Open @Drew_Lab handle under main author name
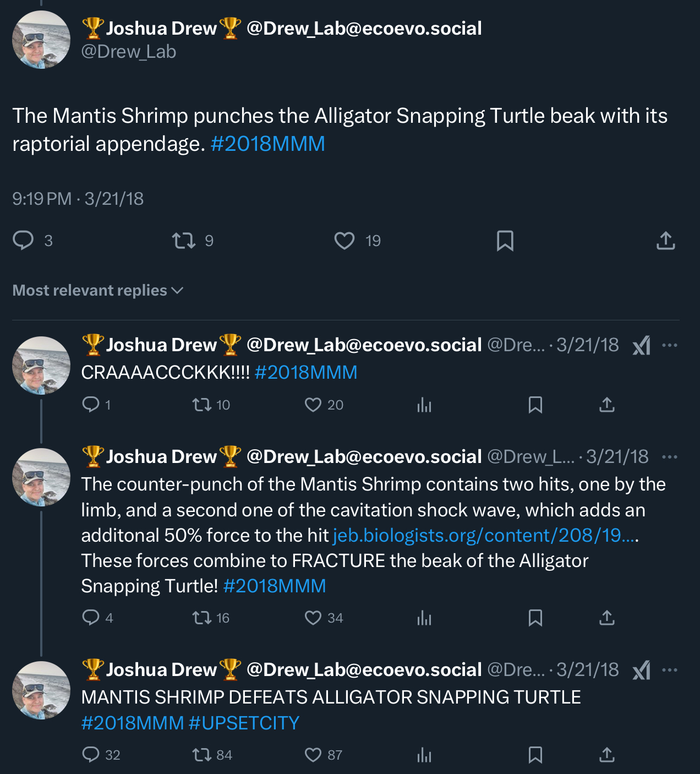The image size is (700, 774). (x=129, y=52)
